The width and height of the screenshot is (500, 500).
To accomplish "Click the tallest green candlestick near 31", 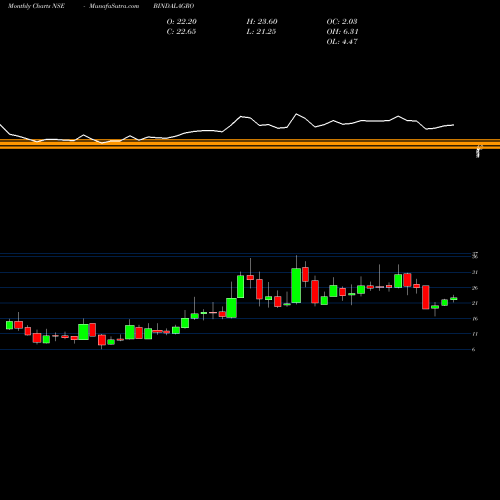I will coord(296,285).
